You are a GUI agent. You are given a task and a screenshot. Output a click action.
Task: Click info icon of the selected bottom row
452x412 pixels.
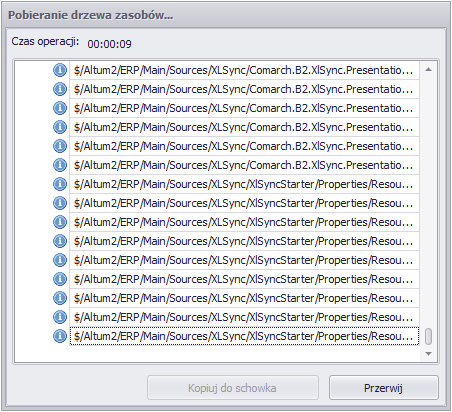(x=60, y=336)
